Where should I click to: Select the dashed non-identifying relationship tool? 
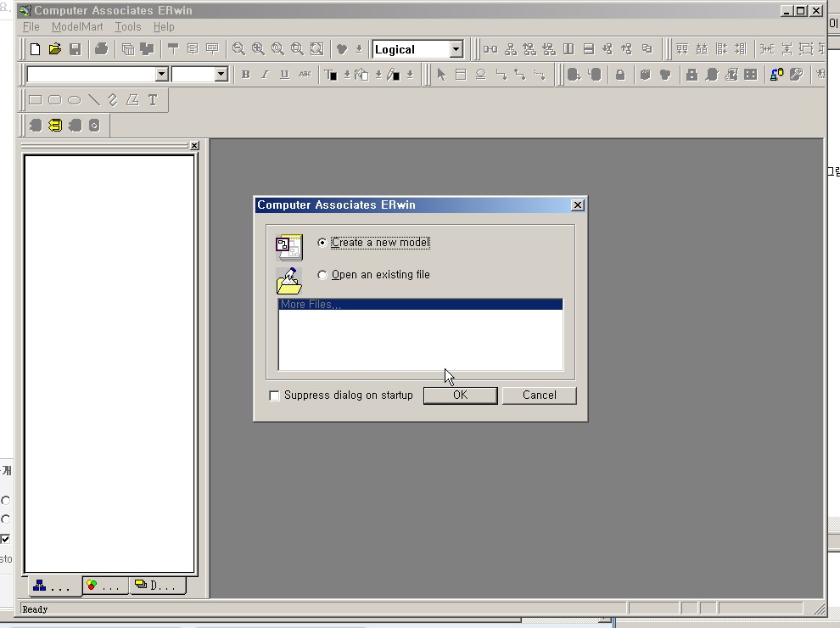pyautogui.click(x=540, y=75)
